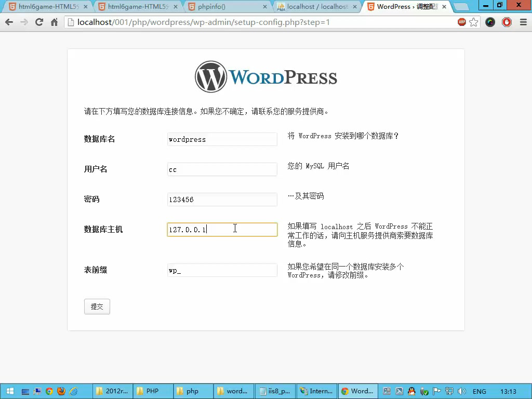The image size is (532, 399).
Task: Switch to the second html6game-HTML5 tab
Action: (137, 6)
